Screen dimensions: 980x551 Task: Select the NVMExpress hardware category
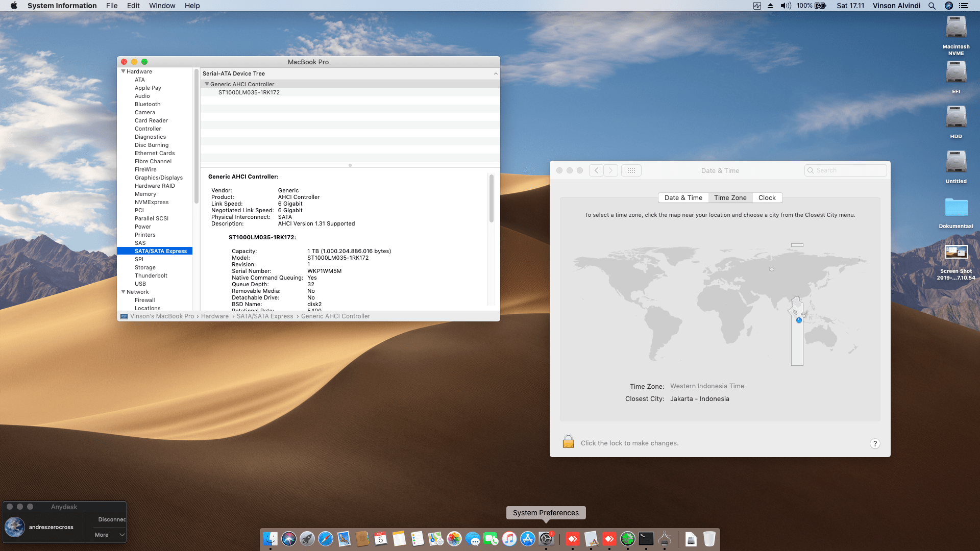coord(152,202)
